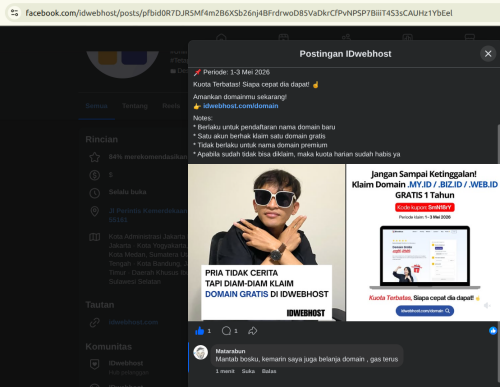Click the 'Postingan IDwebhost' dialog title
Image resolution: width=500 pixels, height=387 pixels.
click(x=345, y=54)
